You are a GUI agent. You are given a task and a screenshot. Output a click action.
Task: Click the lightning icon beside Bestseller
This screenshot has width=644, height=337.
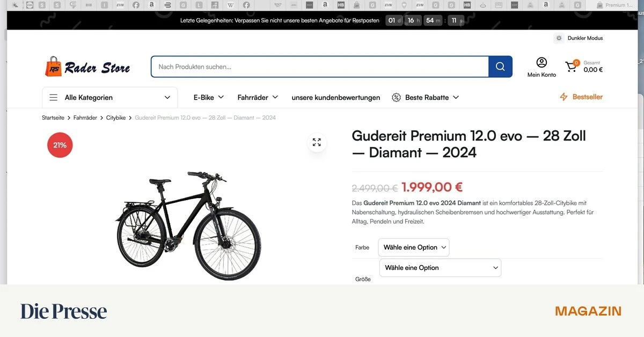pyautogui.click(x=562, y=97)
